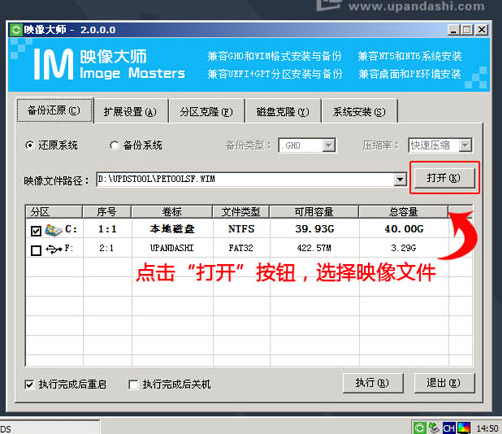Uncheck the C: partition checkbox

coord(36,231)
